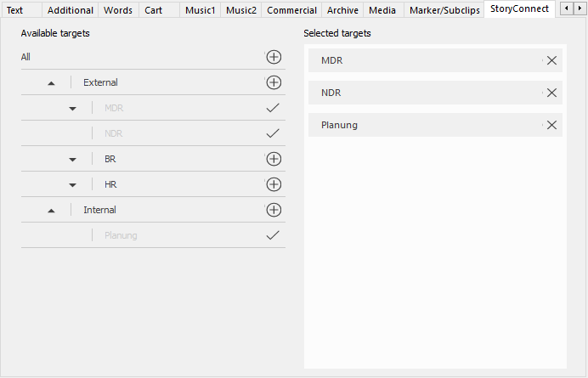Viewport: 588px width, 378px height.
Task: Add all targets with the All plus icon
Action: (274, 57)
